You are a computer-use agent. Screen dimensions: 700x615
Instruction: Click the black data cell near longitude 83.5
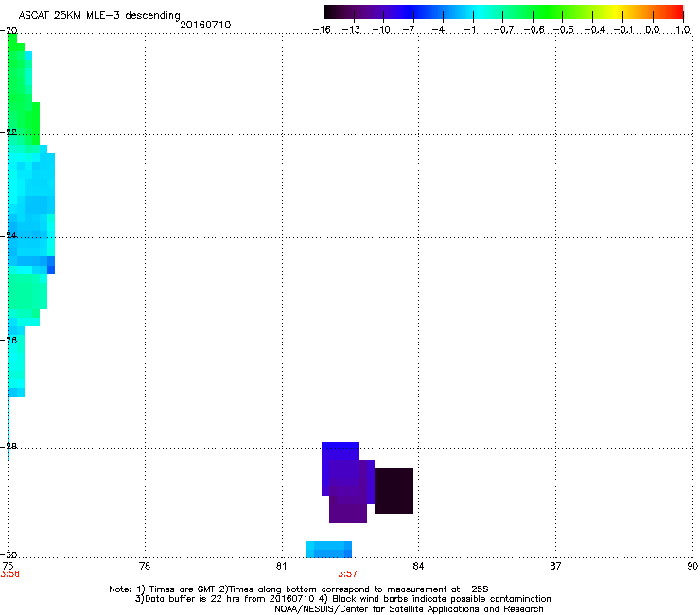pos(394,491)
